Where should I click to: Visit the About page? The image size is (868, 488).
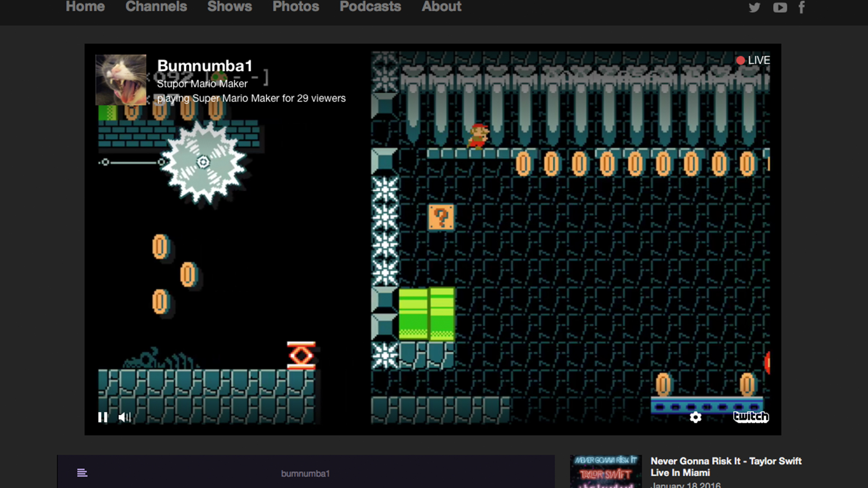pyautogui.click(x=441, y=6)
